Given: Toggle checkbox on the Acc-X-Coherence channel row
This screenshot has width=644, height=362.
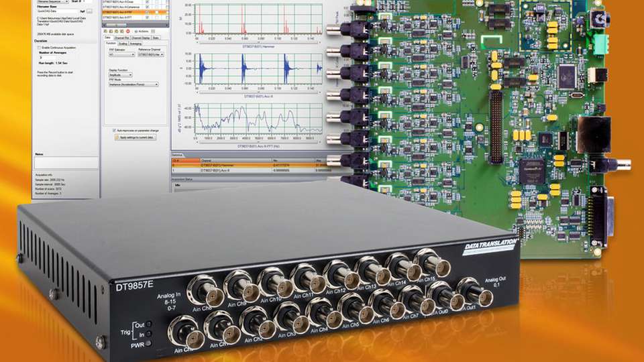Looking at the screenshot, I should pyautogui.click(x=148, y=7).
